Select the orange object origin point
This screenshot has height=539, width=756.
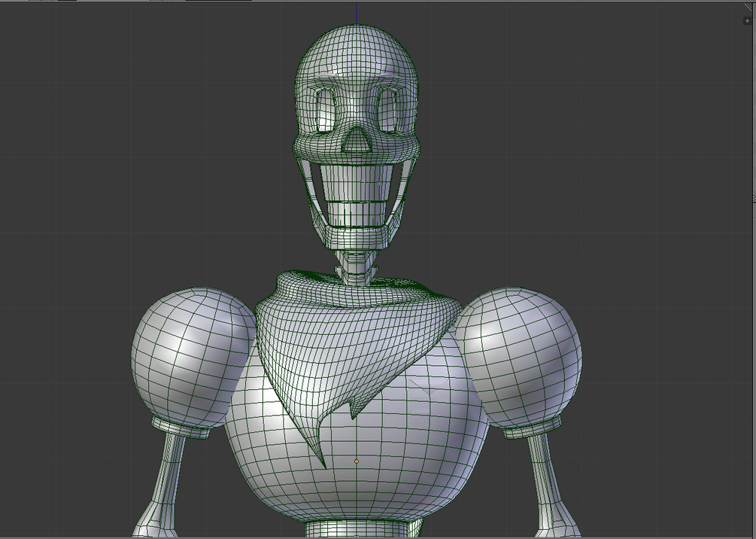pyautogui.click(x=357, y=461)
